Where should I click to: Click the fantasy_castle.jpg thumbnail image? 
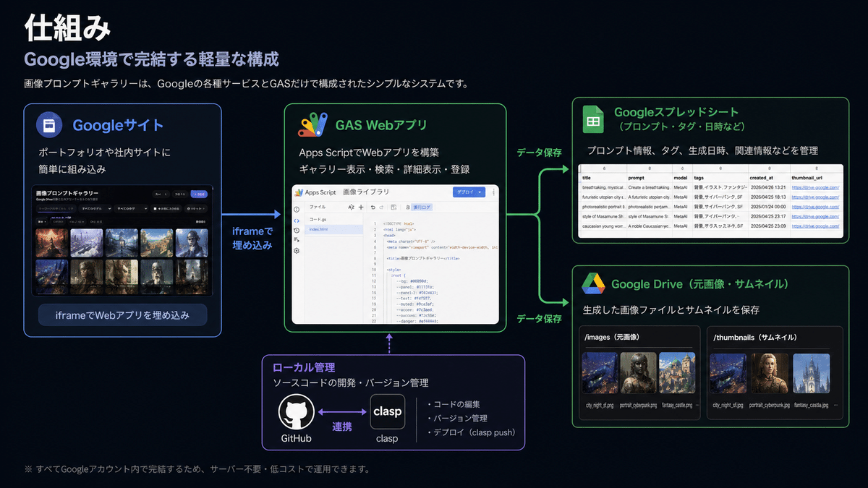[811, 373]
